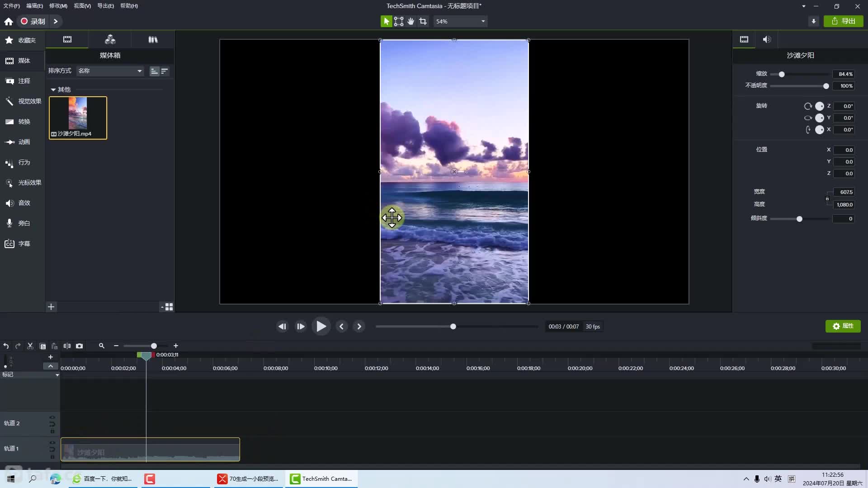Click the next frame playback button

(301, 326)
